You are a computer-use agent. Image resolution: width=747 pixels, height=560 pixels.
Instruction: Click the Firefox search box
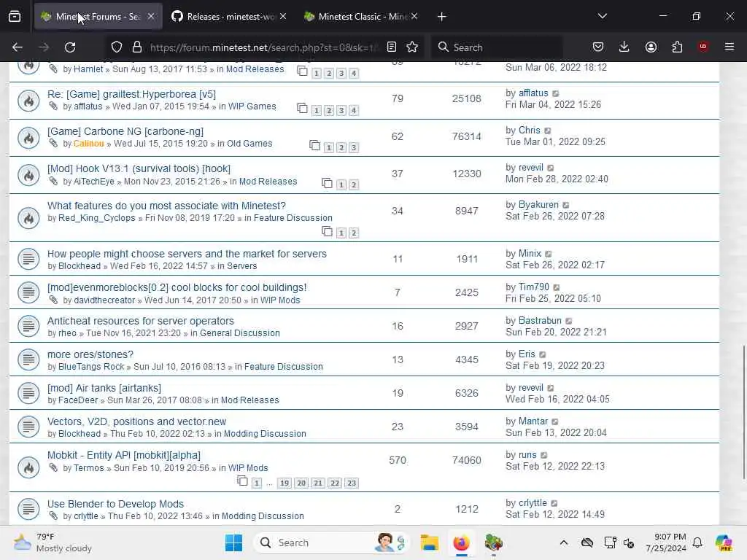pyautogui.click(x=498, y=47)
